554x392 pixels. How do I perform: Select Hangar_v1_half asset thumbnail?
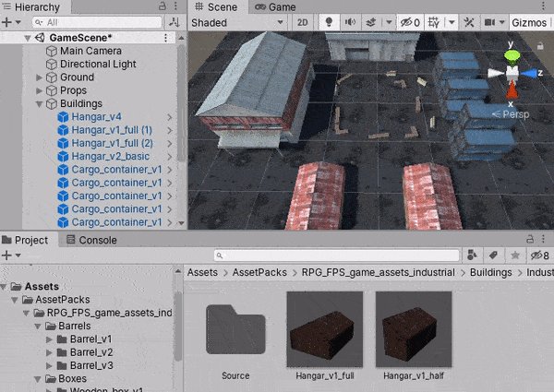[x=414, y=329]
